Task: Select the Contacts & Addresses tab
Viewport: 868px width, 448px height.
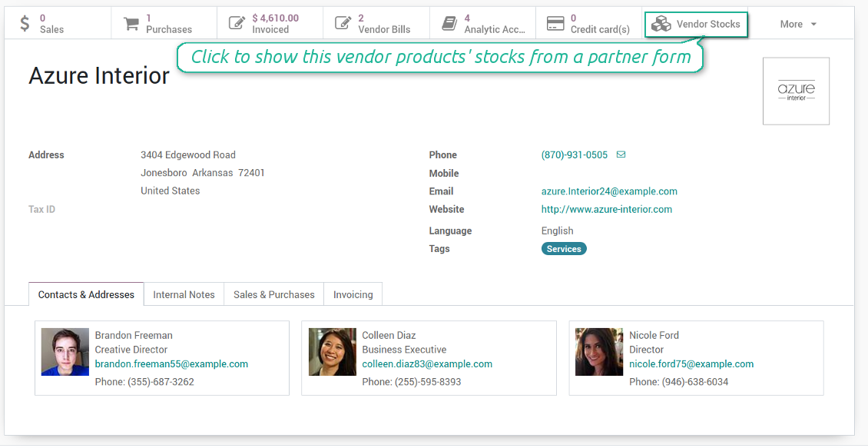Action: coord(86,294)
